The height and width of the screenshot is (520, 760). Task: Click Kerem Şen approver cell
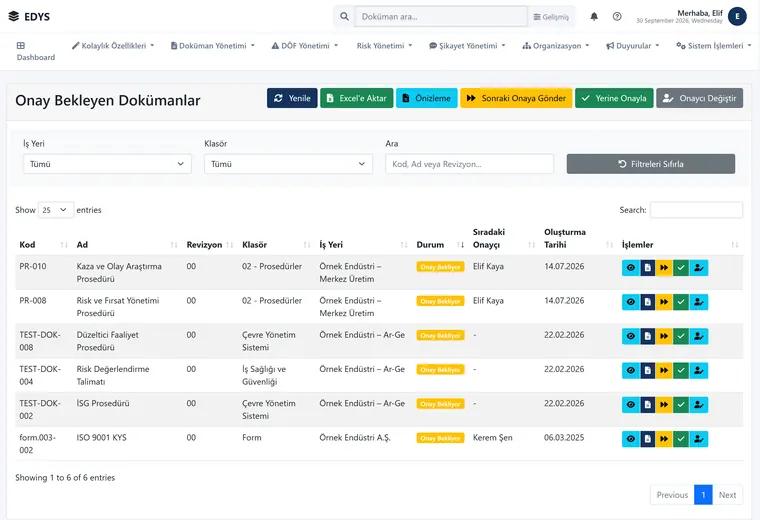tap(492, 438)
